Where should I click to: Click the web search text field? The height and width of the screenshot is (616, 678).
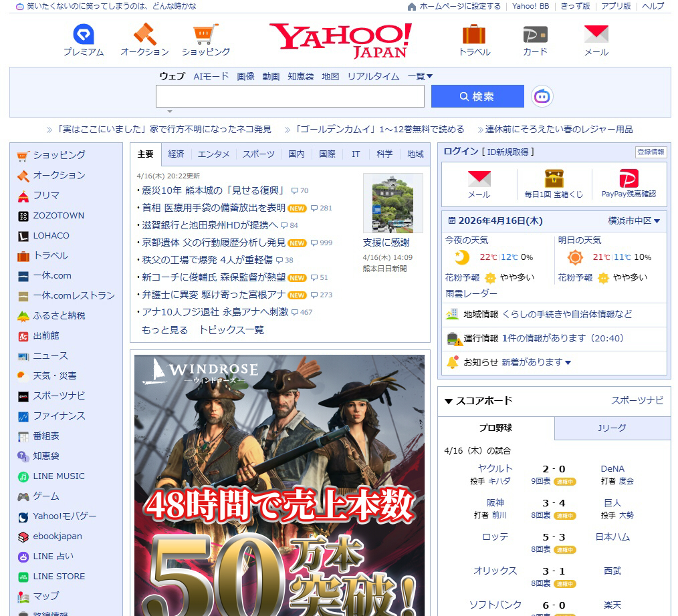(290, 96)
